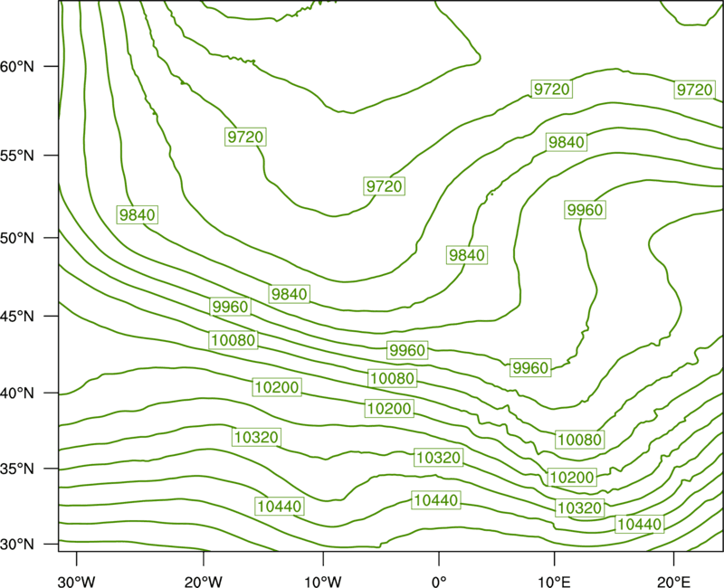
Task: Click the 10080 label near 41°N, 4°W
Action: [393, 378]
